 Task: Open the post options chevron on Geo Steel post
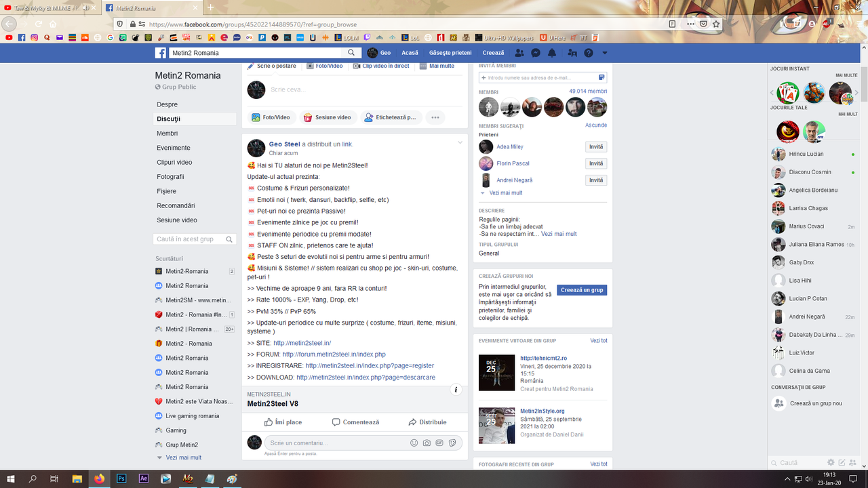click(460, 142)
